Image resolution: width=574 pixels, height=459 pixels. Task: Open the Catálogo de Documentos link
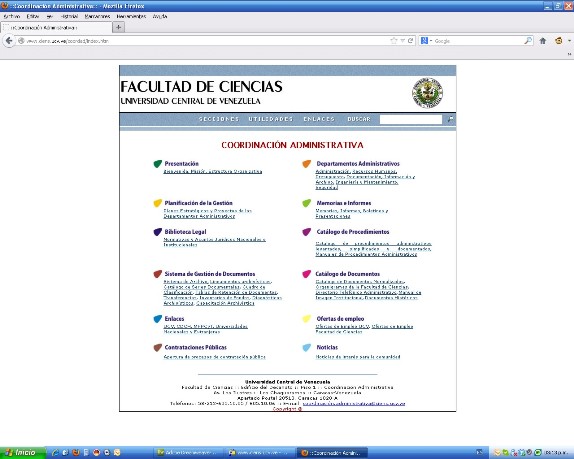coord(347,274)
